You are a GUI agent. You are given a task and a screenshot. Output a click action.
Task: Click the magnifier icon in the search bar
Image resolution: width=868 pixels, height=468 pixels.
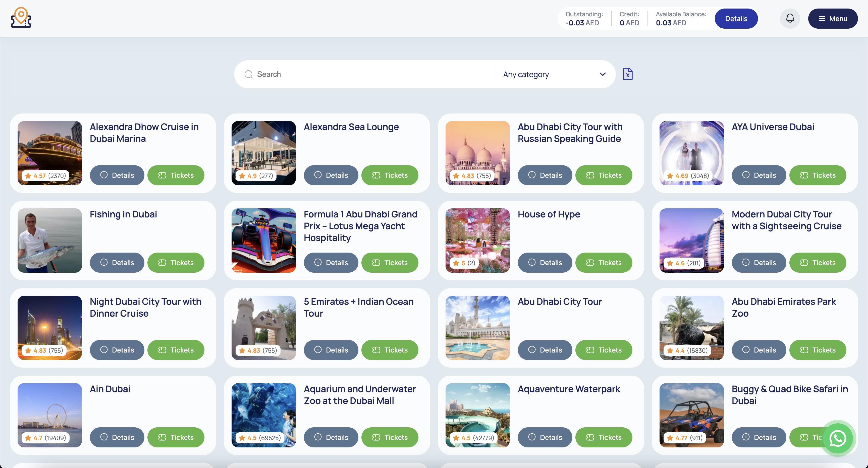point(248,74)
